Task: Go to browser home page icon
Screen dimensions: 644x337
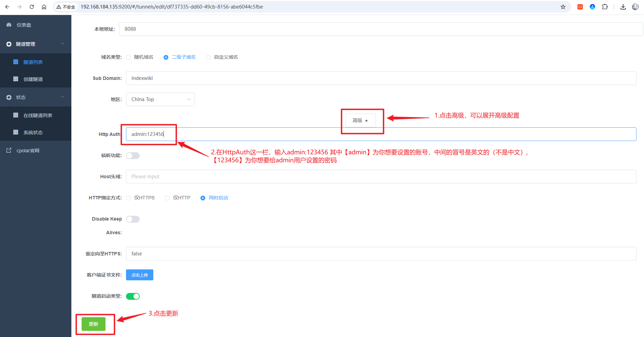Action: [44, 7]
